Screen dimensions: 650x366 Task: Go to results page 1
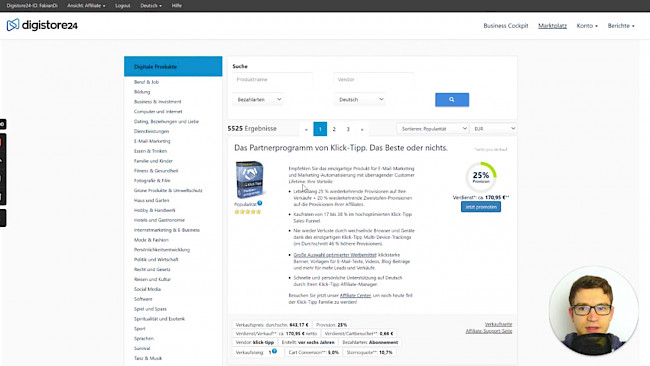320,129
